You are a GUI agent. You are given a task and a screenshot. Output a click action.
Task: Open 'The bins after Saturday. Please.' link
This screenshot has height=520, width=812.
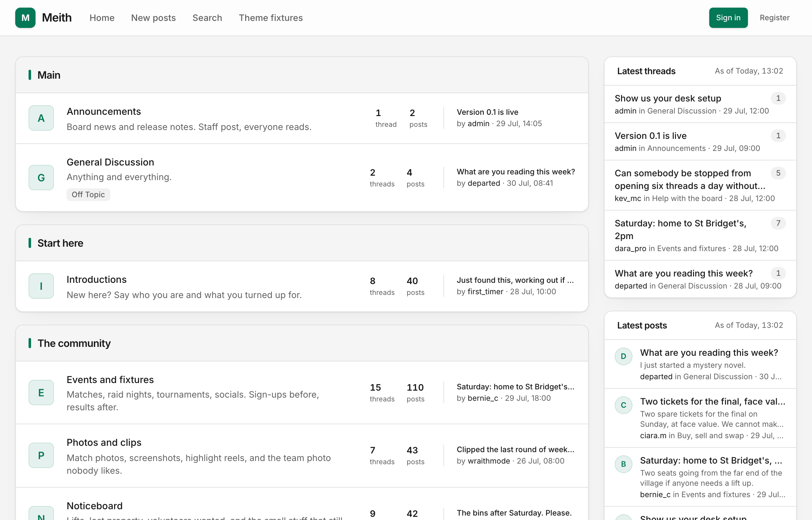coord(514,513)
